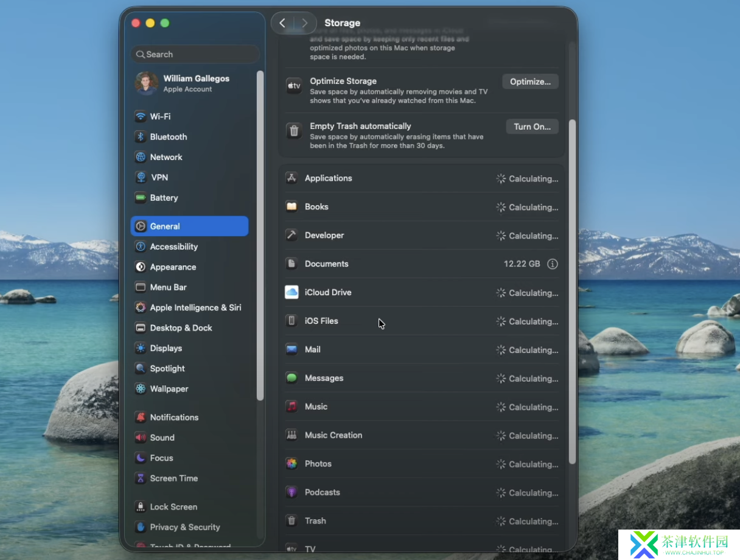Click the Wi-Fi icon in sidebar

tap(141, 116)
